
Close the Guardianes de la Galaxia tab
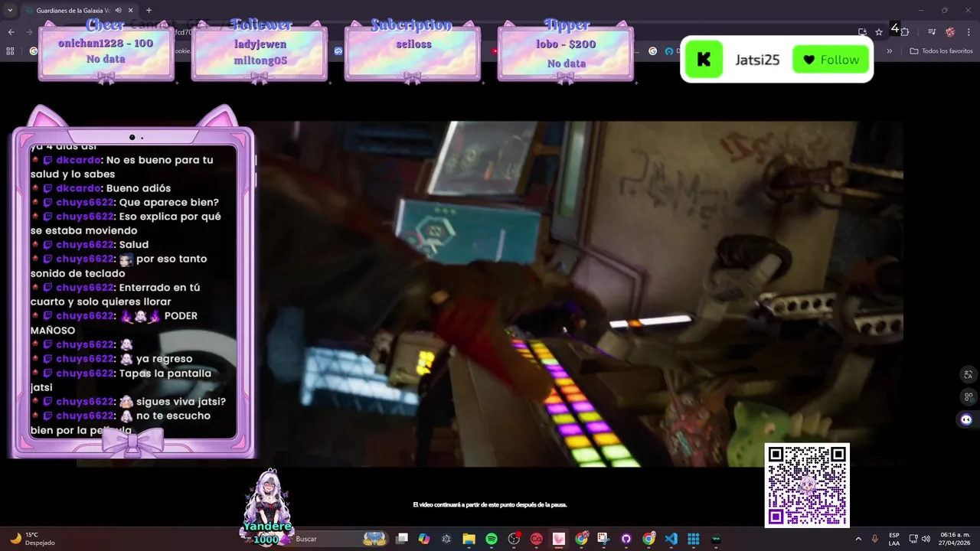[131, 11]
